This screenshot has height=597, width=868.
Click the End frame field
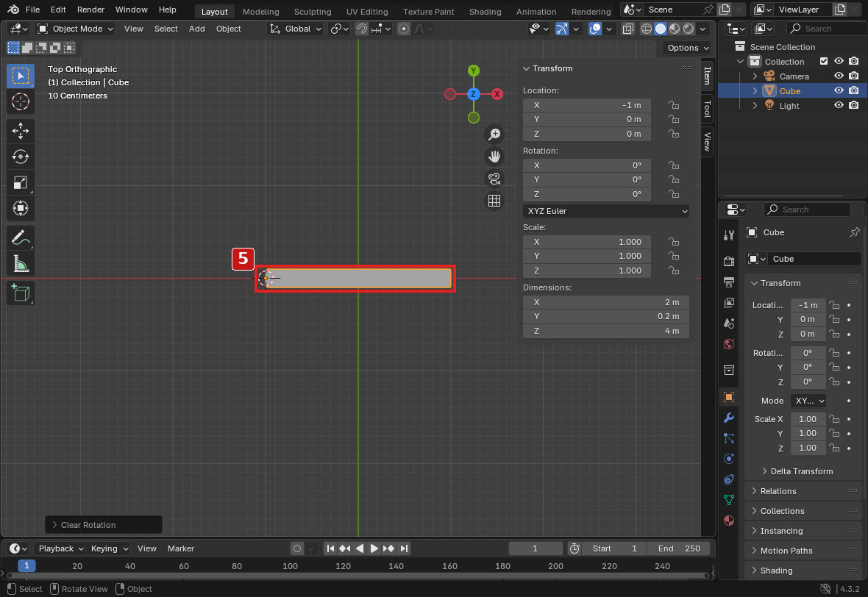pyautogui.click(x=679, y=548)
